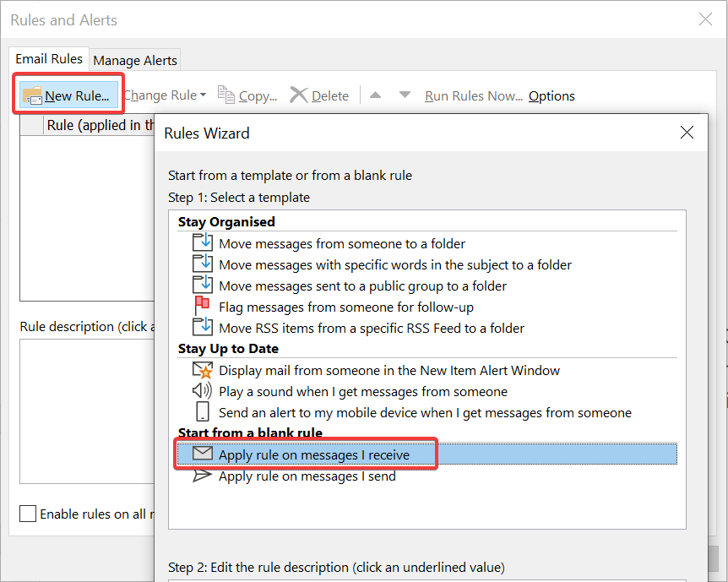Click the Copy rule icon
This screenshot has height=582, width=728.
pyautogui.click(x=225, y=95)
